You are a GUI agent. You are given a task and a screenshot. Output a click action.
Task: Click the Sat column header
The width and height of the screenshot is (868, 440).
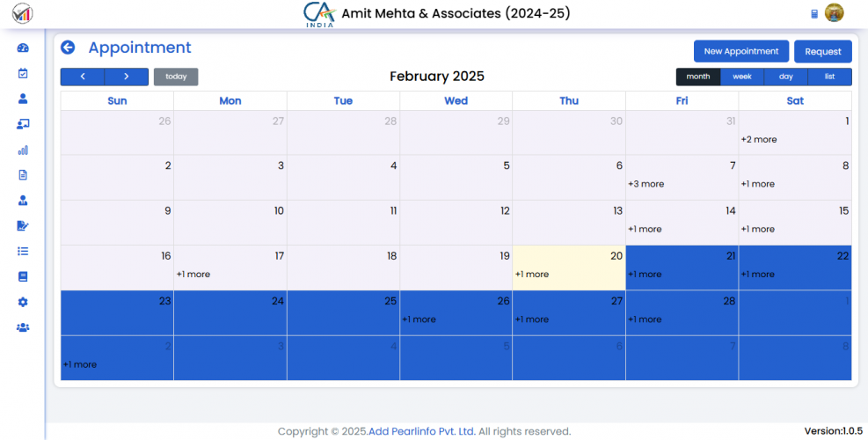point(795,101)
